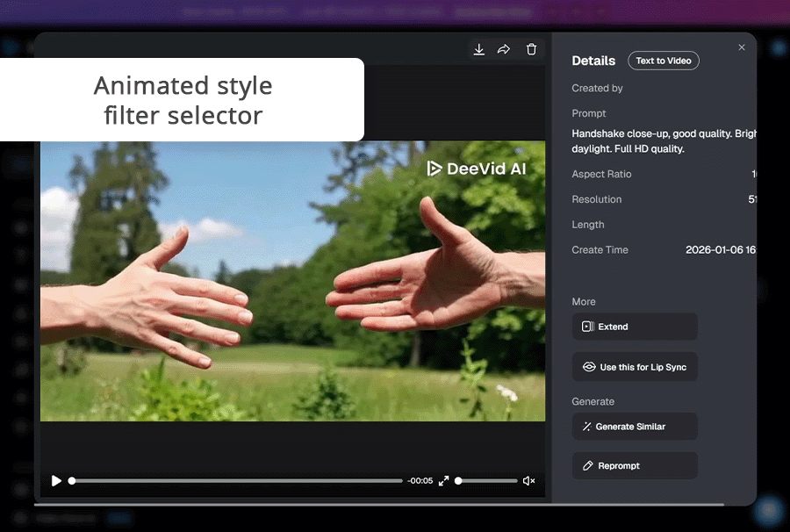The image size is (790, 532).
Task: Toggle fullscreen for the video player
Action: click(443, 481)
